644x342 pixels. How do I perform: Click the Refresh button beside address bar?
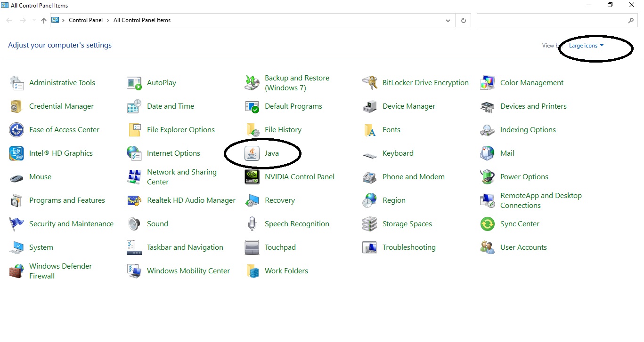point(464,20)
